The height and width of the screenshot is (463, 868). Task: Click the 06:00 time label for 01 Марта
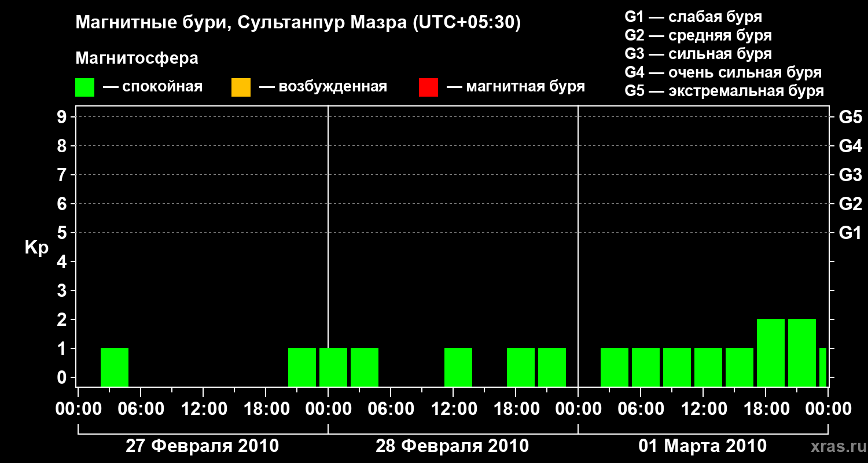(x=640, y=409)
